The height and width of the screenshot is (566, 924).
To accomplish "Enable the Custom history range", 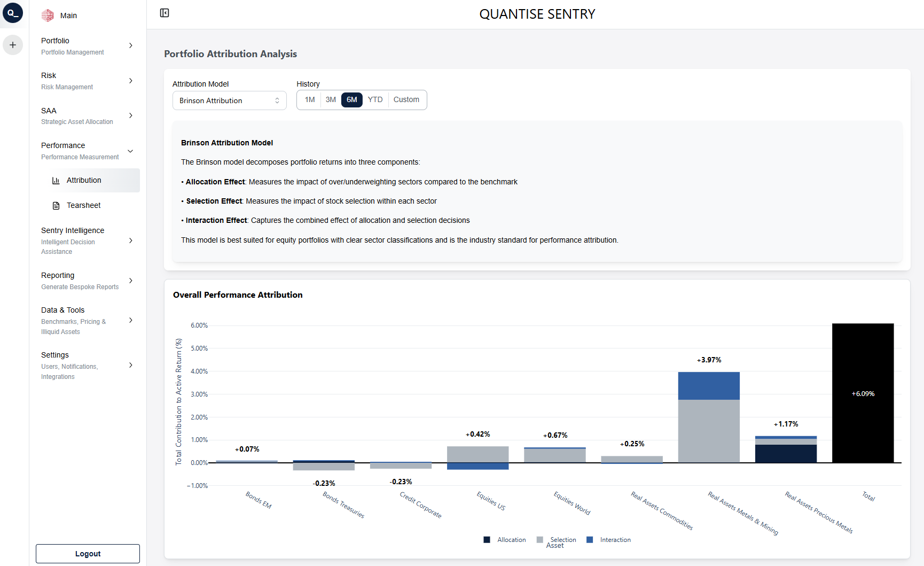I will tap(406, 99).
